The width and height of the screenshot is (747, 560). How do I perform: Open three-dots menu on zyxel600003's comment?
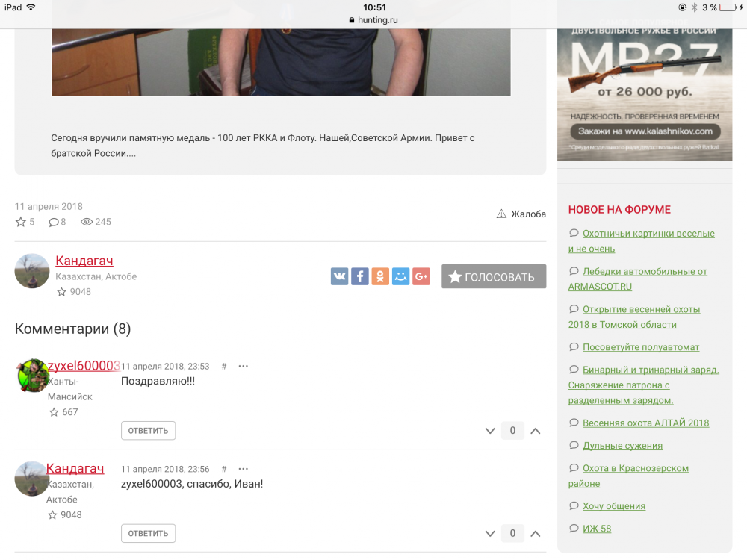[x=243, y=366]
